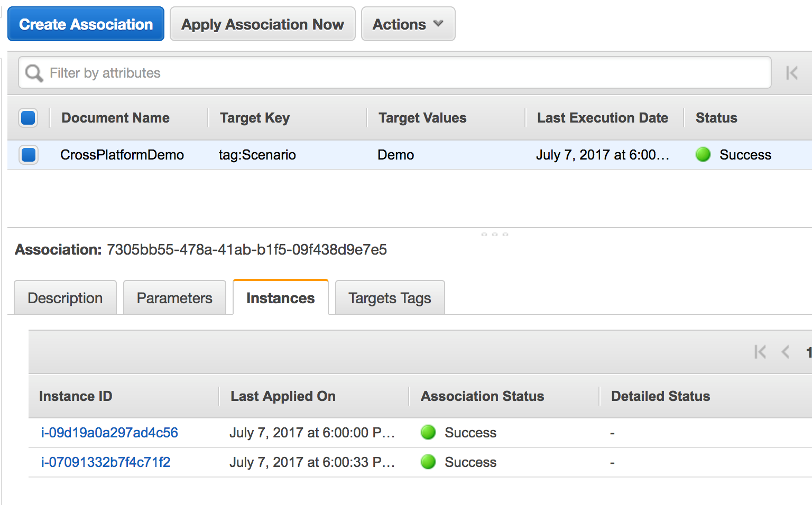Click status dot for instance i-09d19a0a297ad4c56

[x=428, y=433]
